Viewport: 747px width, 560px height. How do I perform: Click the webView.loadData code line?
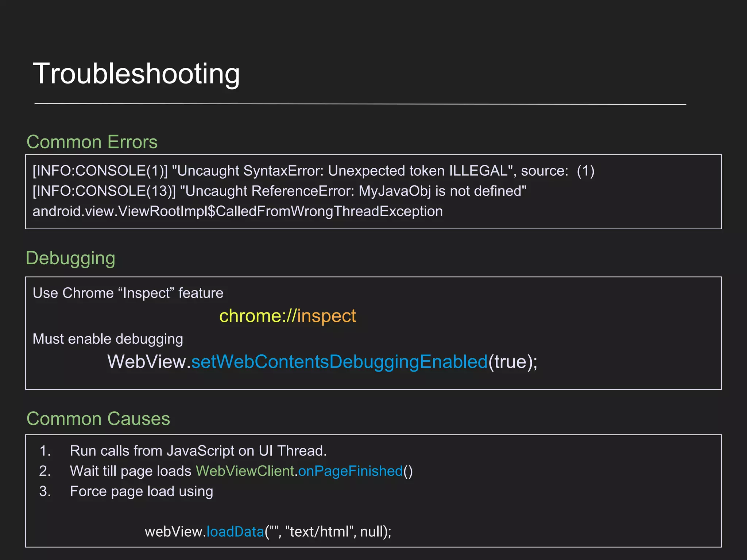pos(268,532)
